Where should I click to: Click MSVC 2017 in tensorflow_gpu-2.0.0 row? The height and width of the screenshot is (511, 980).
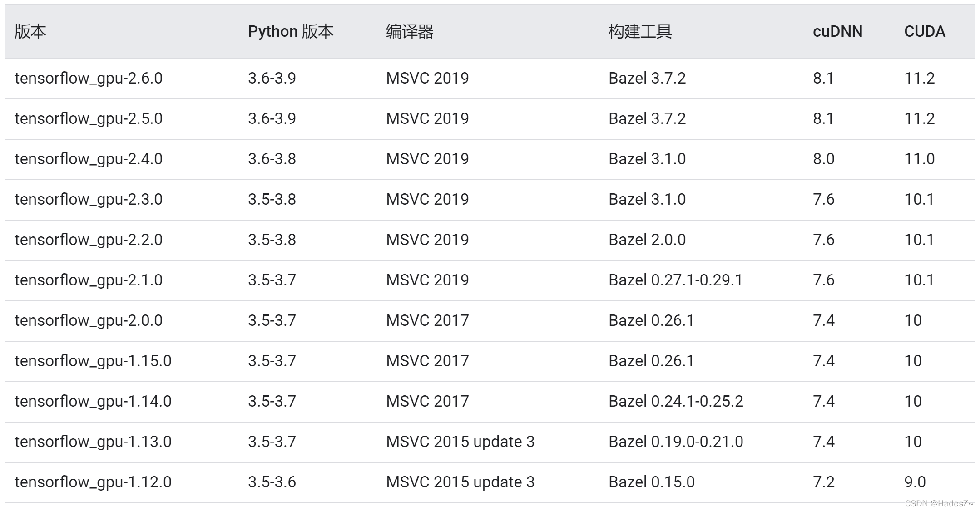(x=427, y=320)
